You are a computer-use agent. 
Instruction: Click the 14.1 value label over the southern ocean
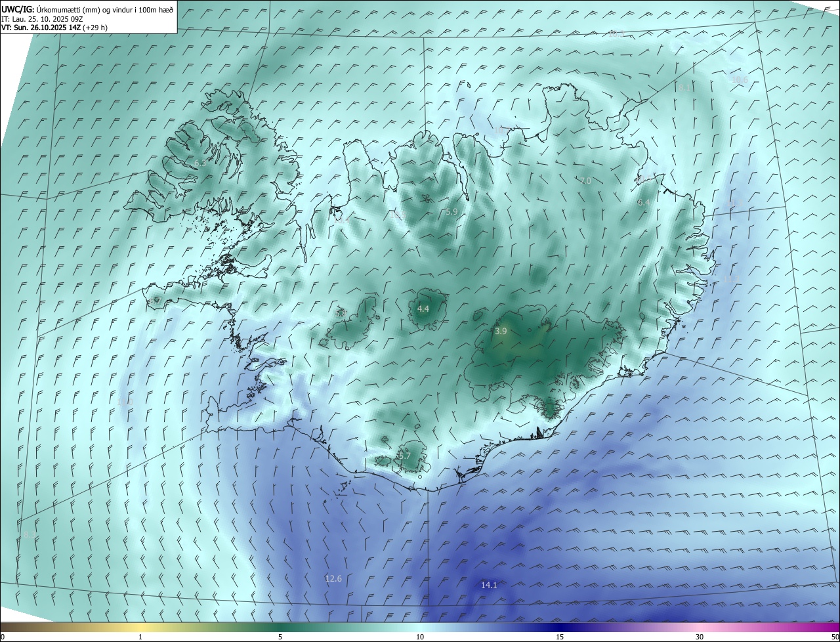click(x=489, y=585)
